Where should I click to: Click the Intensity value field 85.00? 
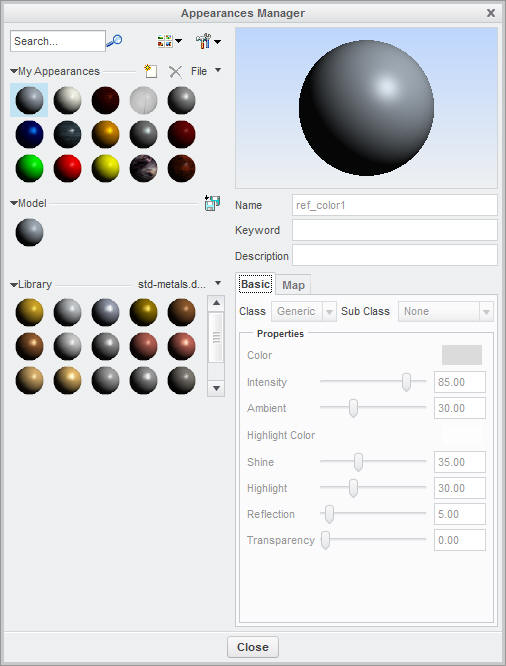tap(460, 382)
